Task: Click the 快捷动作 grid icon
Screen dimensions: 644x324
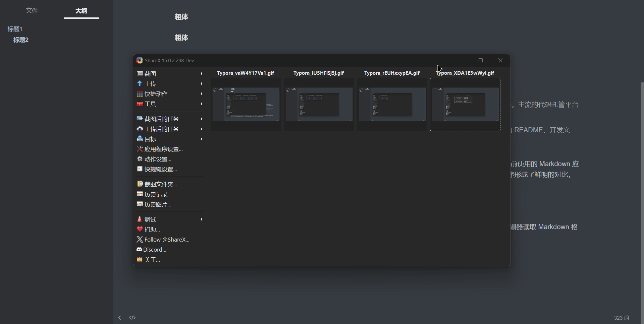Action: click(x=140, y=94)
